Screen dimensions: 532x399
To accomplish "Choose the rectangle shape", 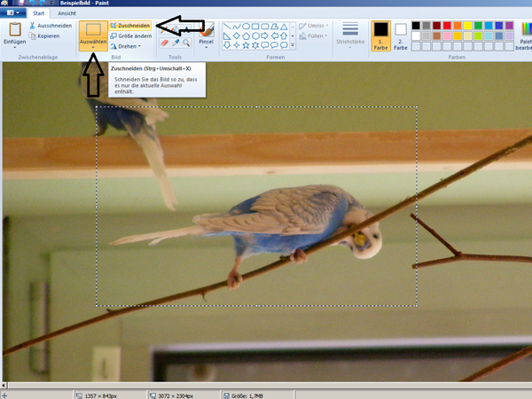I will pos(255,27).
